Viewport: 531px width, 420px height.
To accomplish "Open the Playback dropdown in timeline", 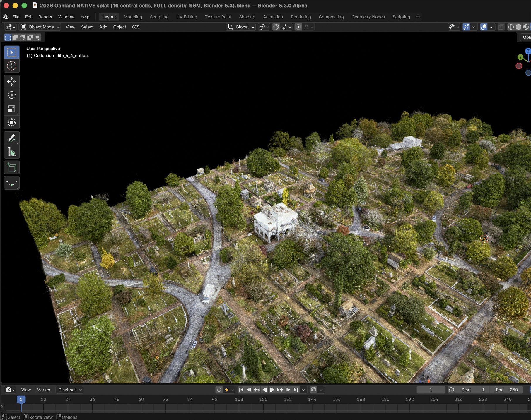I will tap(69, 390).
